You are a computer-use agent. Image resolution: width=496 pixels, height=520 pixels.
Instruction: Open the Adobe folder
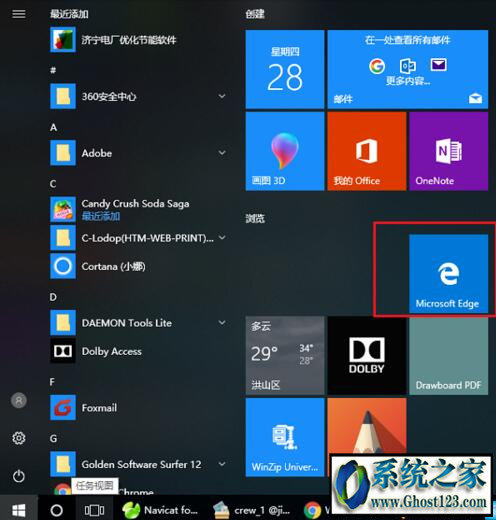pos(138,153)
